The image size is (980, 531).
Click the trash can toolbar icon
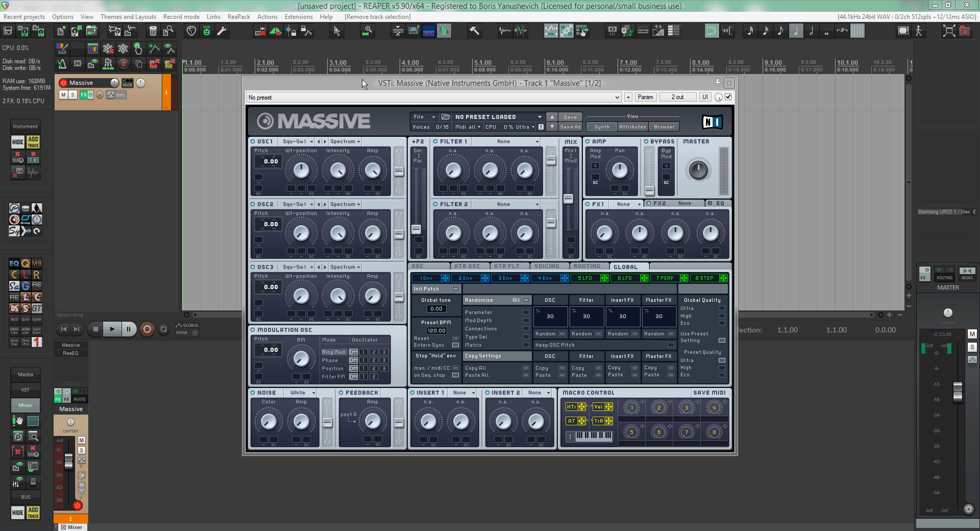153,31
